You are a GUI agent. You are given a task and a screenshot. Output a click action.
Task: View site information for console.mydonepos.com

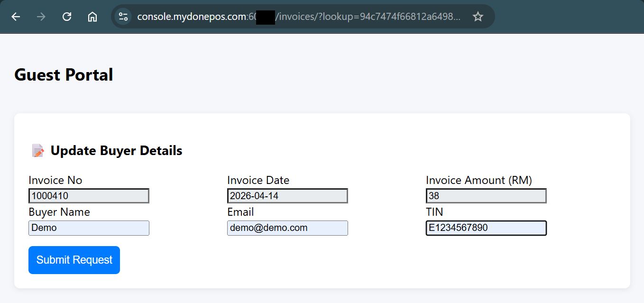coord(123,17)
